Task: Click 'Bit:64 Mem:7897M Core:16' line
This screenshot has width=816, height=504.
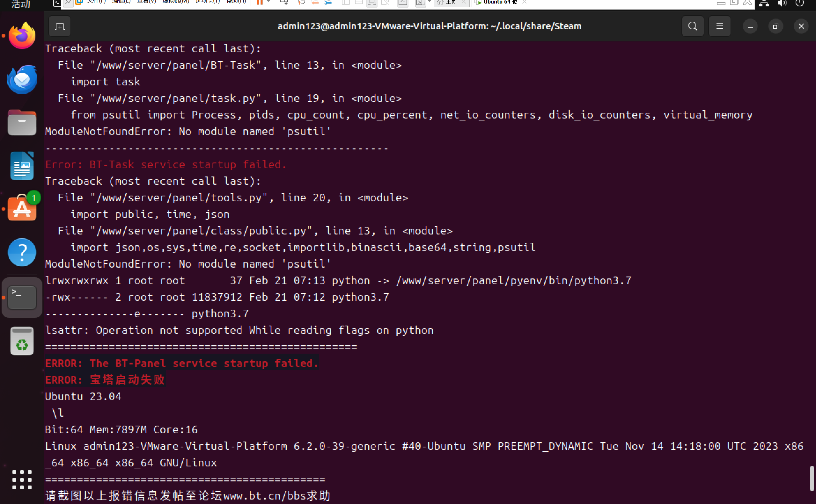Action: click(121, 429)
